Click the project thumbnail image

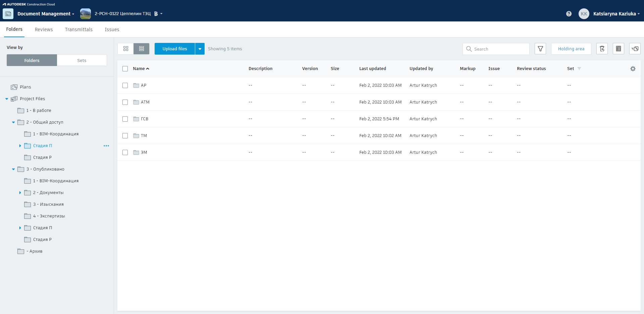click(86, 14)
